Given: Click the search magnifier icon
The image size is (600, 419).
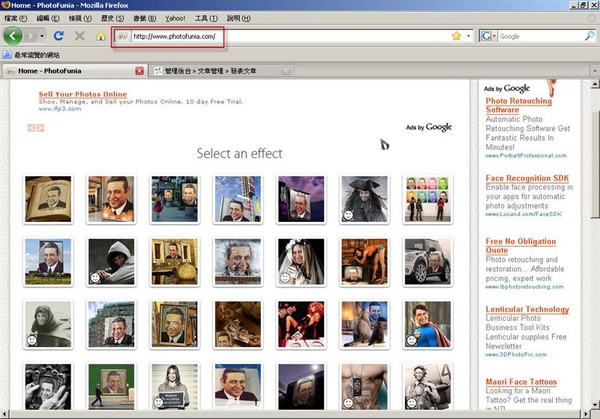Looking at the screenshot, I should coord(590,36).
